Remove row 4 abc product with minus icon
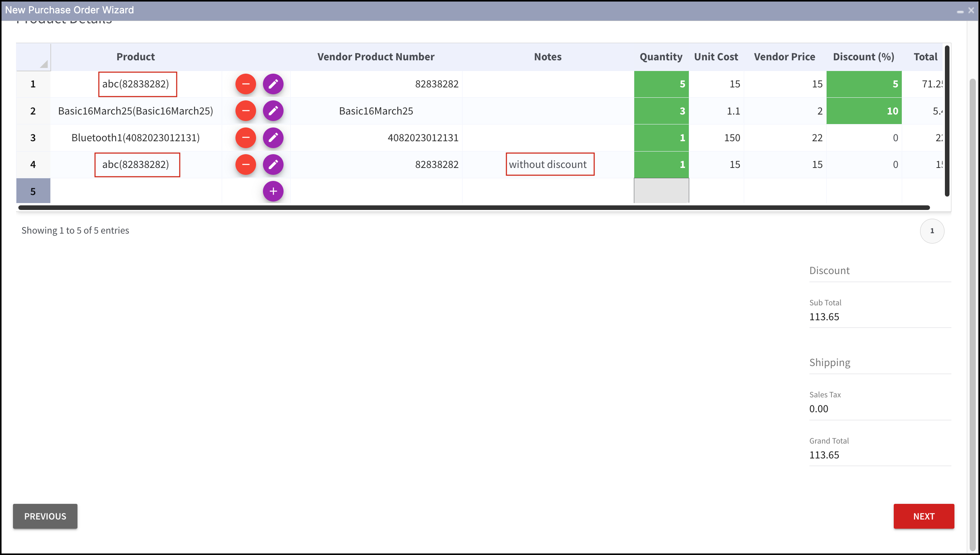Viewport: 980px width, 555px height. pos(245,165)
